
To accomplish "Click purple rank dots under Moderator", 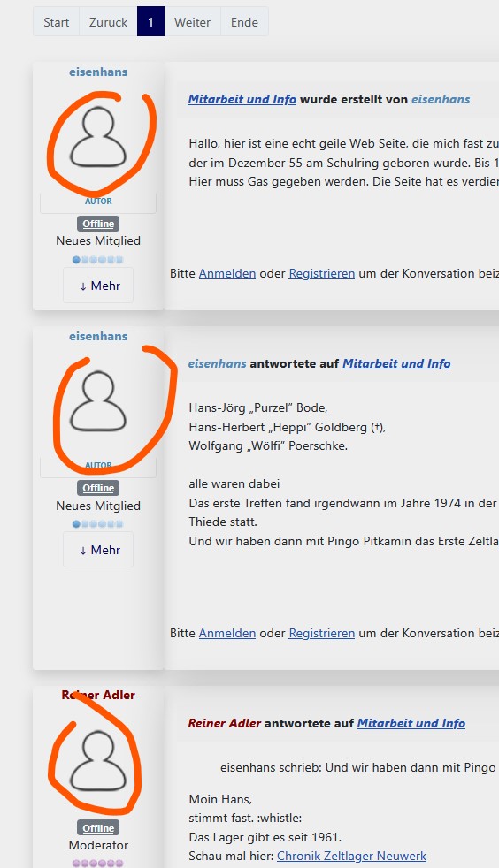I will [x=97, y=863].
